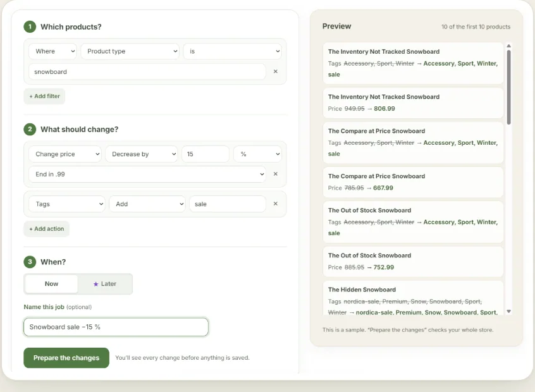Open the Tags field dropdown
This screenshot has height=392, width=535.
pyautogui.click(x=67, y=204)
